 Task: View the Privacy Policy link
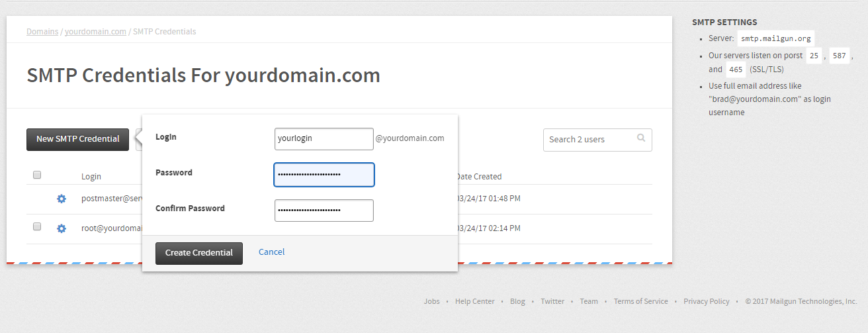tap(706, 301)
